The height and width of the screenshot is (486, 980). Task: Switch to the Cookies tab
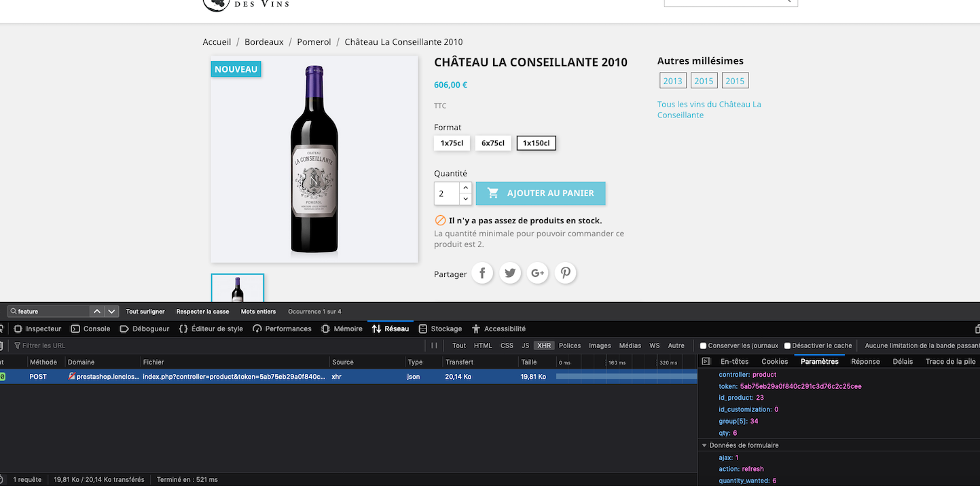775,362
